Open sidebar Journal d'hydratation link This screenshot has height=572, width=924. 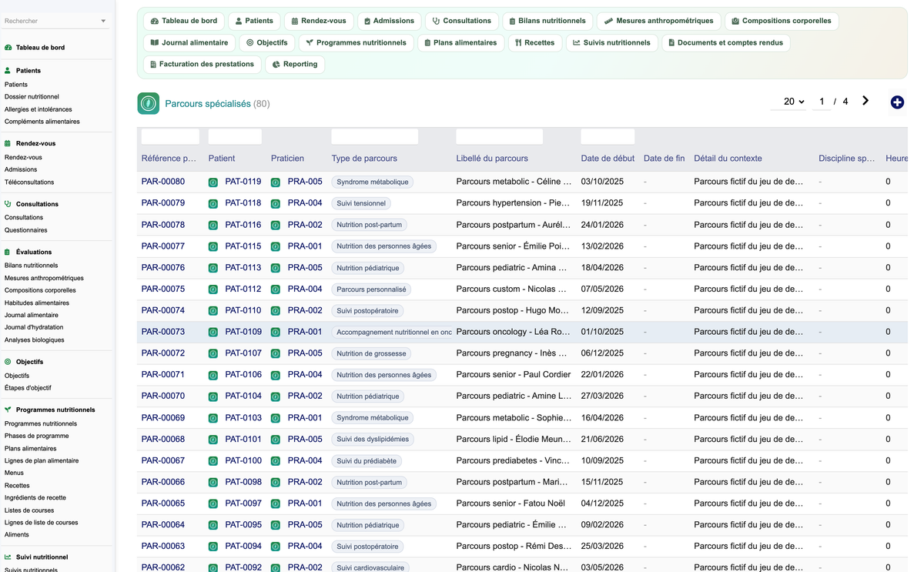point(34,327)
